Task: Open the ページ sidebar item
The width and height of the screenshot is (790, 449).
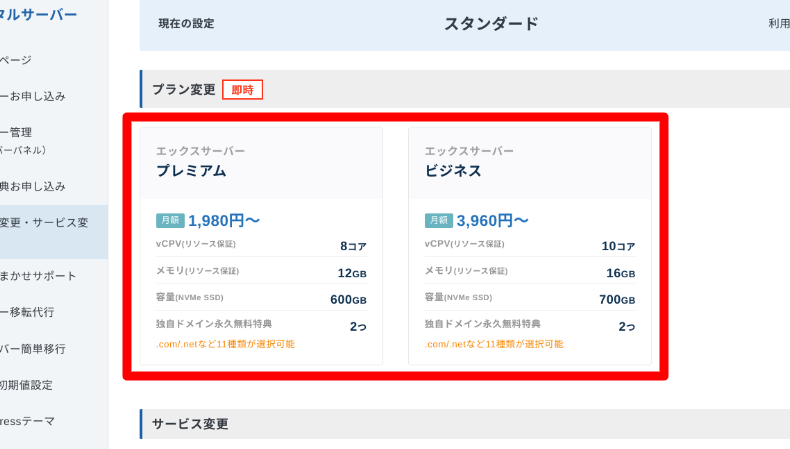Action: [16, 60]
